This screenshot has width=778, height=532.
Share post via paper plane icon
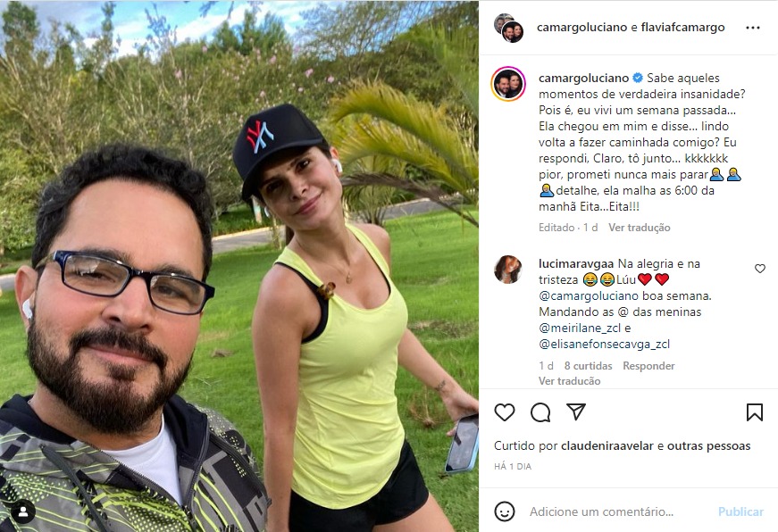point(576,411)
